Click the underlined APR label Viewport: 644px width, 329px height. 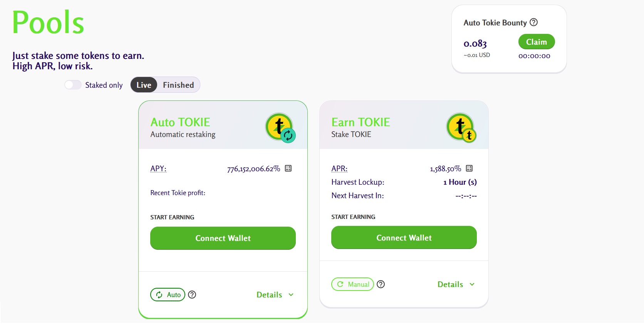[x=339, y=169]
